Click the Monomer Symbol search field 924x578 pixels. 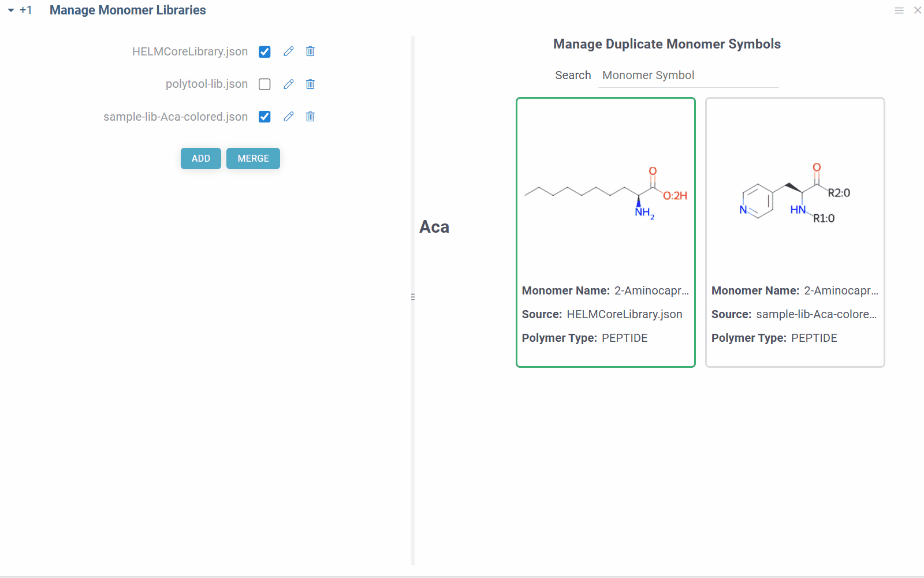tap(688, 75)
